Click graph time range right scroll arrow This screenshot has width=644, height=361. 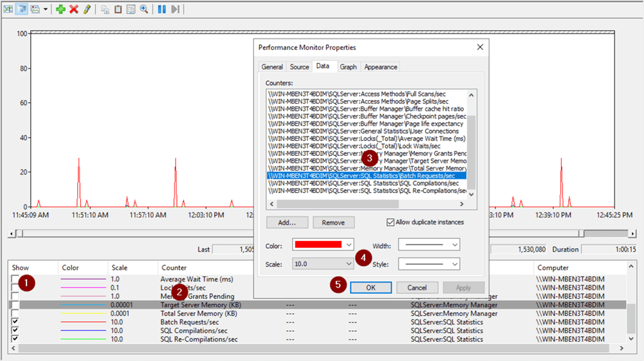(633, 234)
